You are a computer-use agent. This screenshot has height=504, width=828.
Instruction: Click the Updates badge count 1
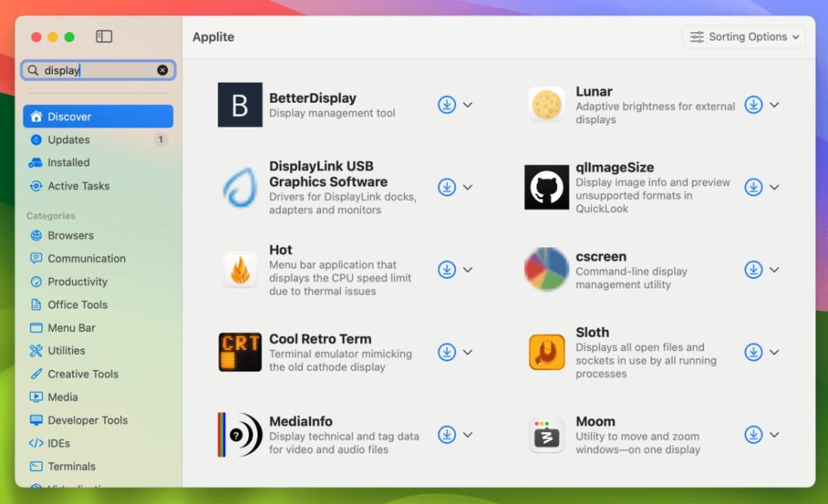coord(161,139)
